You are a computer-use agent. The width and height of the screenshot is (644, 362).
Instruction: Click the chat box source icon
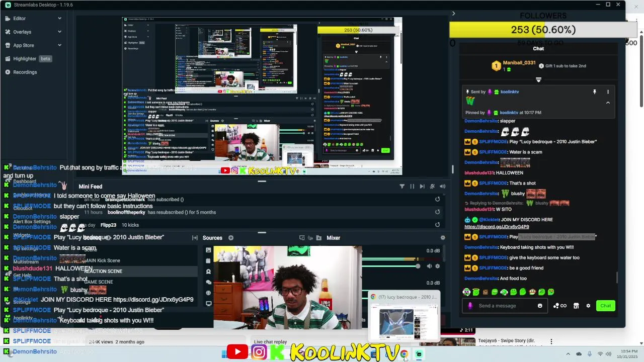[x=208, y=283]
